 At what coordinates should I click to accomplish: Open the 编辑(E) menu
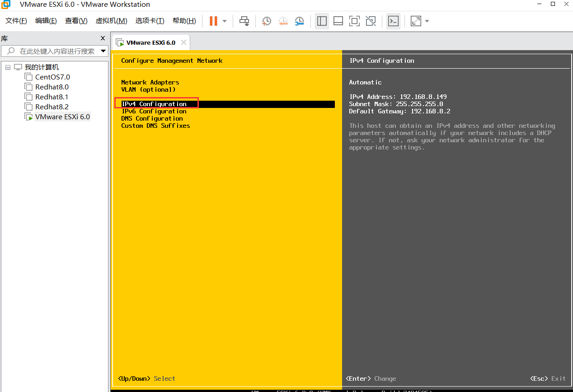46,21
